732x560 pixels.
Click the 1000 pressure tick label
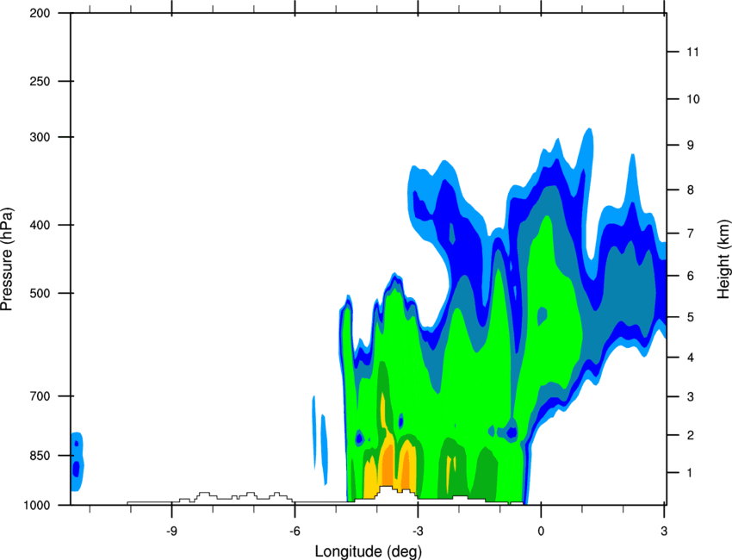[36, 505]
